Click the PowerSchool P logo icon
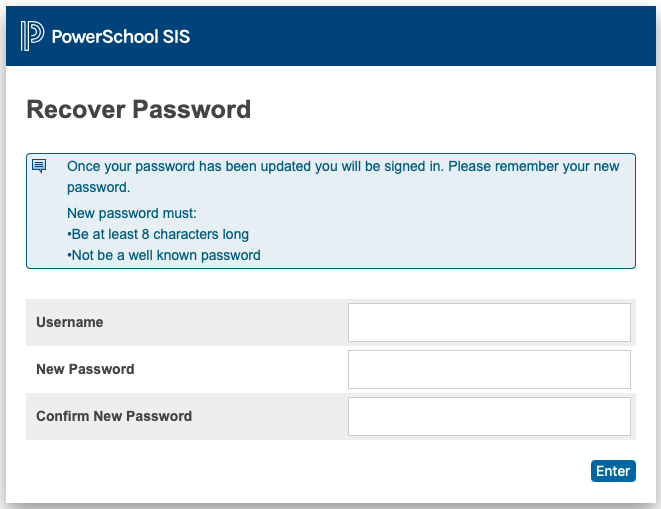This screenshot has height=509, width=661. click(32, 36)
